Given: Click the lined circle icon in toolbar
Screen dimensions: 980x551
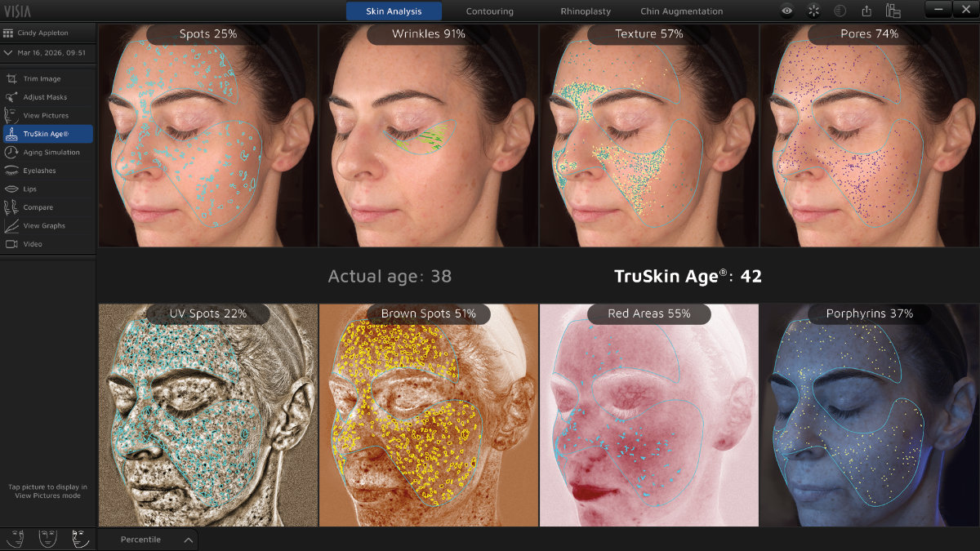Looking at the screenshot, I should [x=839, y=11].
